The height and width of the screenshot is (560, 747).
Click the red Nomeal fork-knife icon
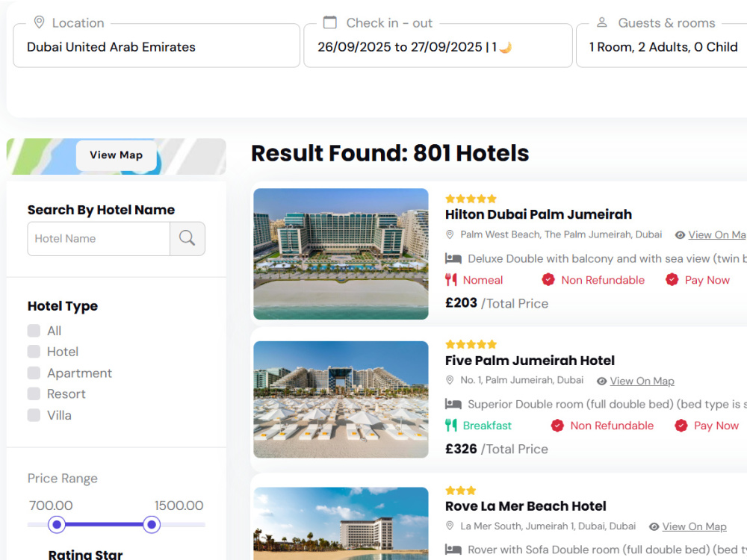point(450,279)
